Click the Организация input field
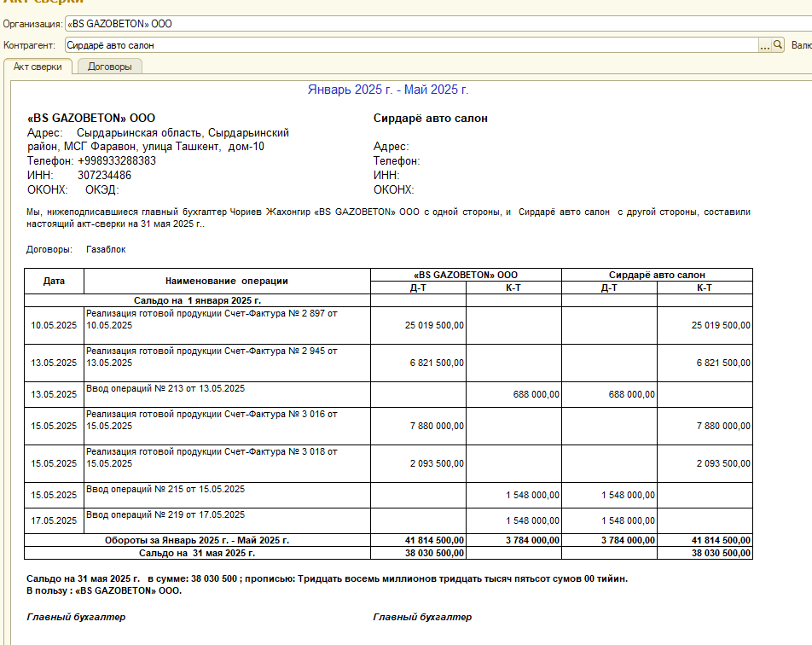 (438, 24)
